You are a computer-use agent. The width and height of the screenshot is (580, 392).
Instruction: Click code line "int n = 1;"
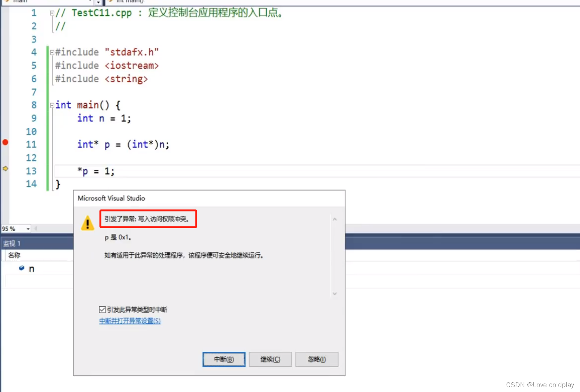click(x=104, y=118)
